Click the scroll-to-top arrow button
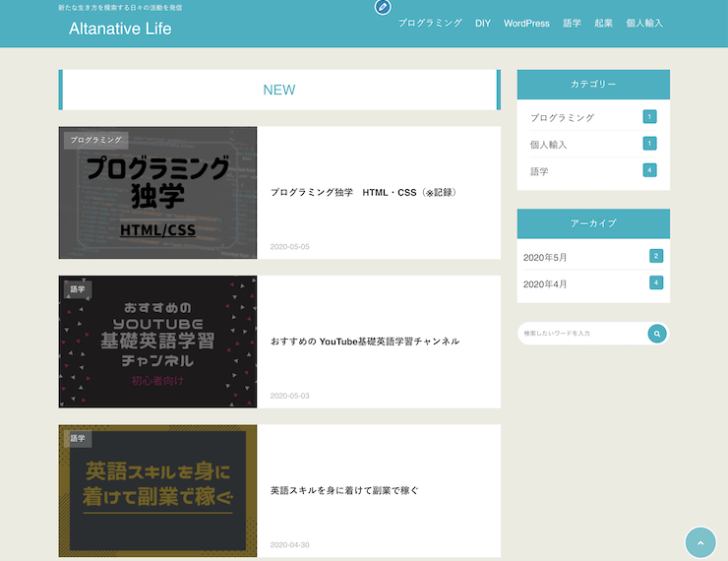Screen dimensions: 728x561 tap(699, 542)
